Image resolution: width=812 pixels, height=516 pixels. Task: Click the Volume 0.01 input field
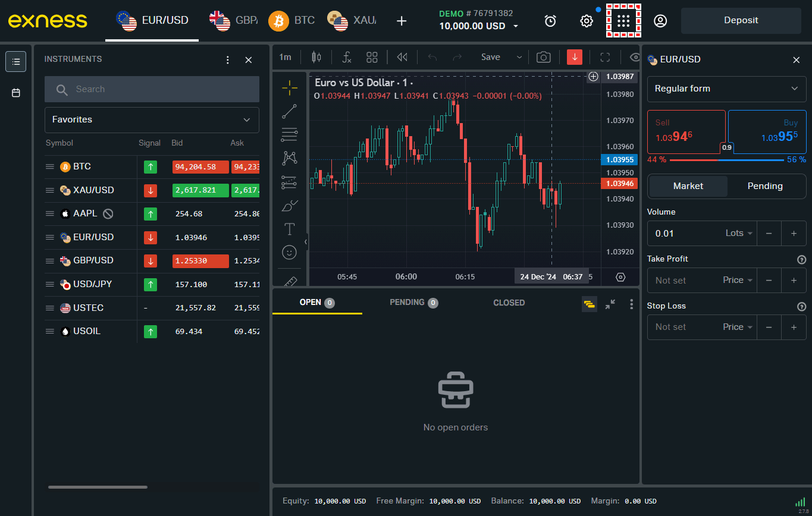click(x=684, y=234)
